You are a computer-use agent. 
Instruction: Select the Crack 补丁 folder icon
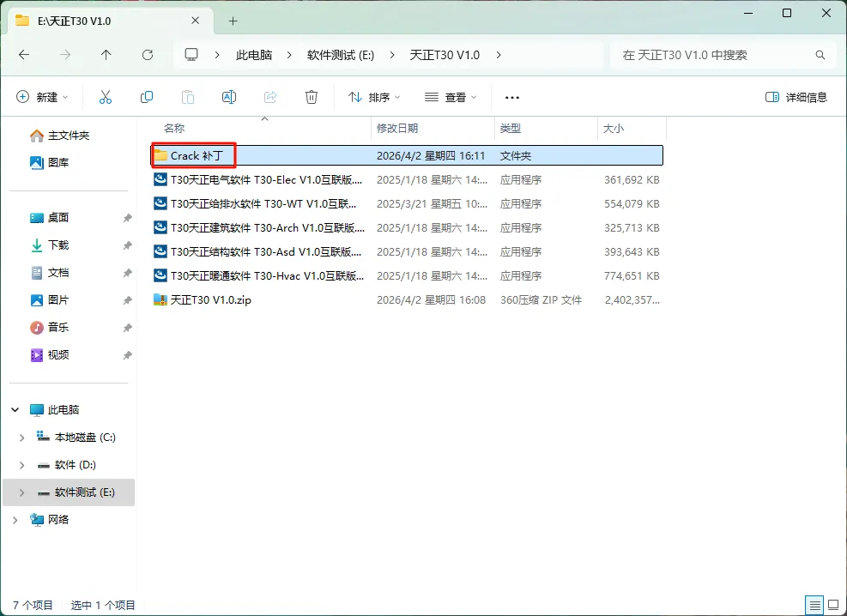pos(160,156)
